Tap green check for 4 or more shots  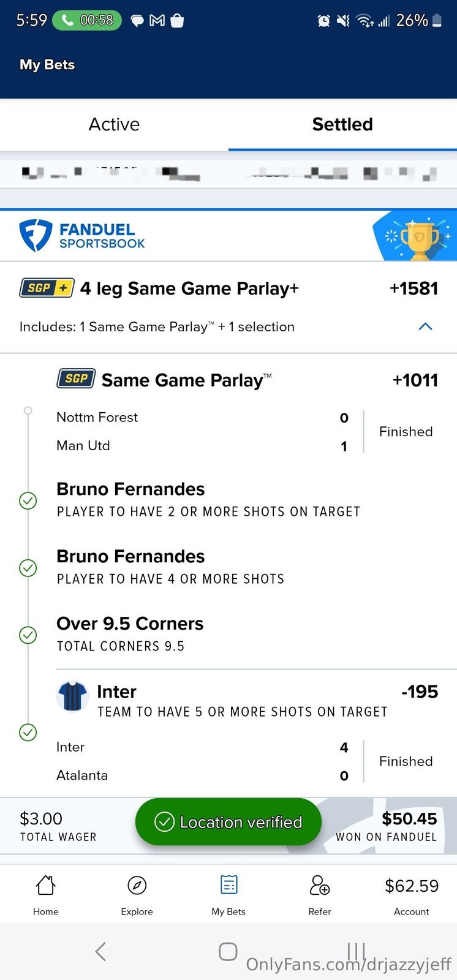[x=28, y=568]
